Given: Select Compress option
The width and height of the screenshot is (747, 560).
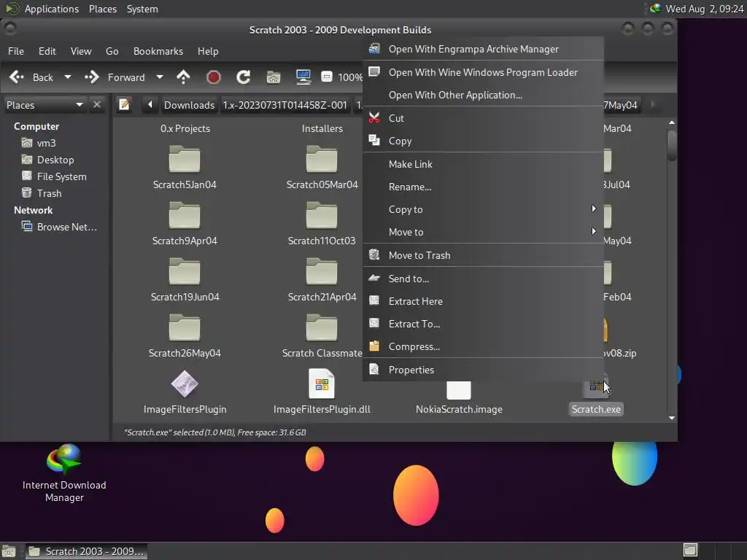Looking at the screenshot, I should point(483,346).
